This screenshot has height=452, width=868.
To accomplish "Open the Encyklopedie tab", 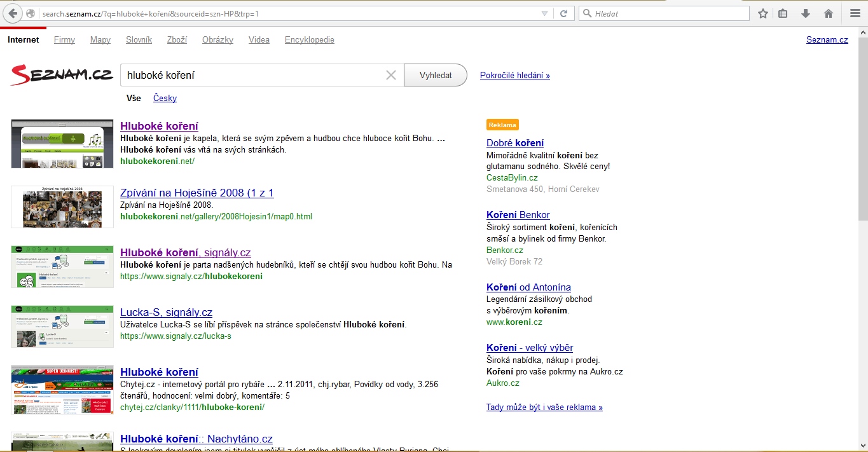I will (310, 39).
